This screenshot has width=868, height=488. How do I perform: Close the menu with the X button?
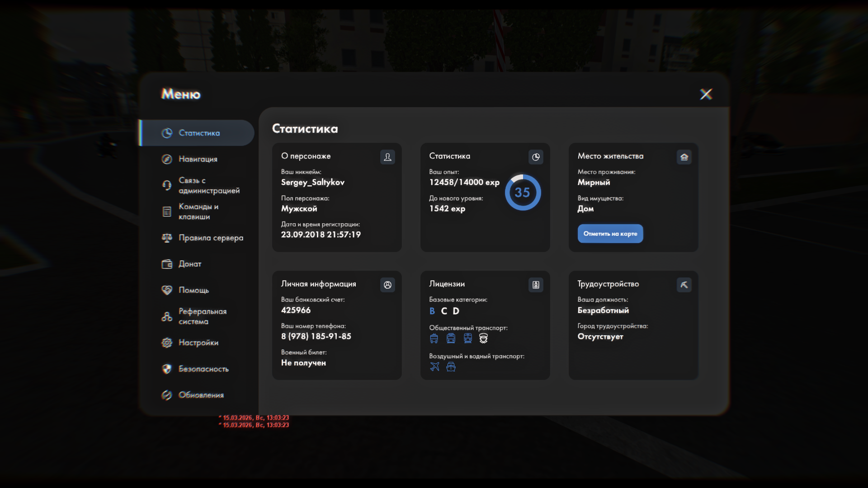tap(706, 94)
